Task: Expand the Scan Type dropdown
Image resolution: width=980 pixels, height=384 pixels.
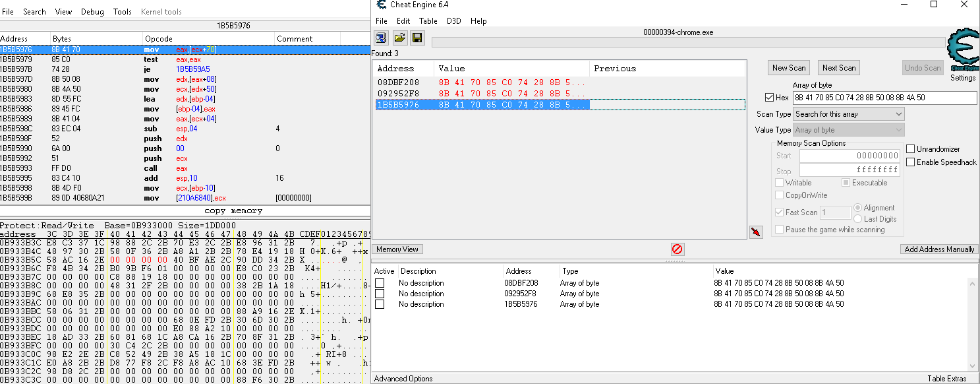Action: tap(848, 114)
